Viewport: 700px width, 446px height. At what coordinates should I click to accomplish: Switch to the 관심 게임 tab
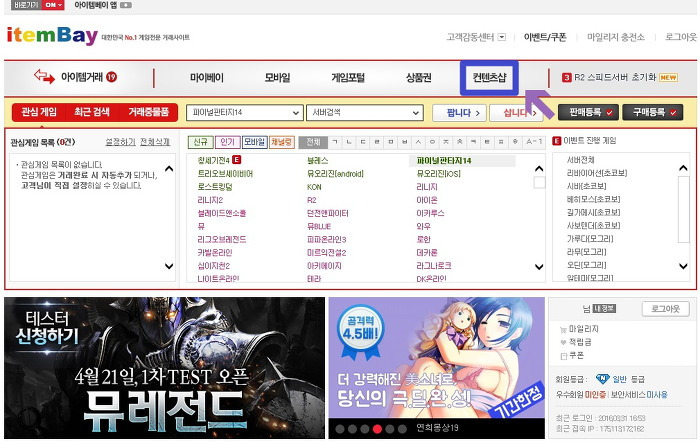coord(39,112)
